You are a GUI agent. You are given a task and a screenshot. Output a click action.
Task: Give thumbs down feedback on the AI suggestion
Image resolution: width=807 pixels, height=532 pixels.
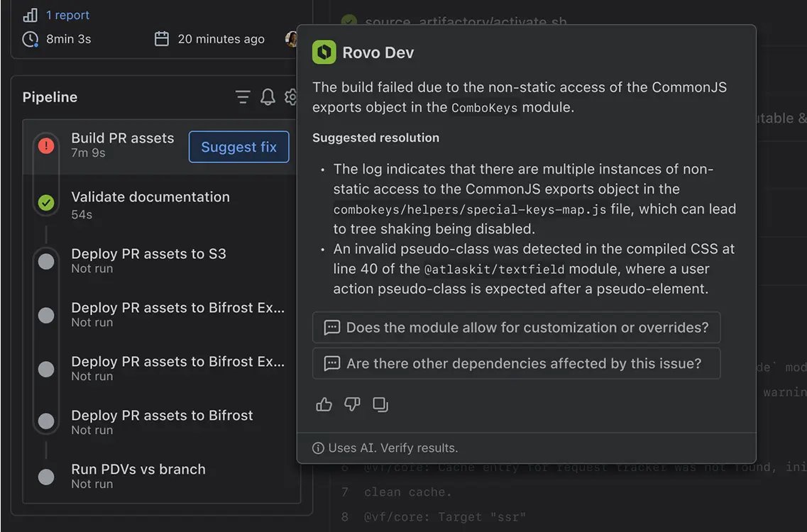click(352, 404)
